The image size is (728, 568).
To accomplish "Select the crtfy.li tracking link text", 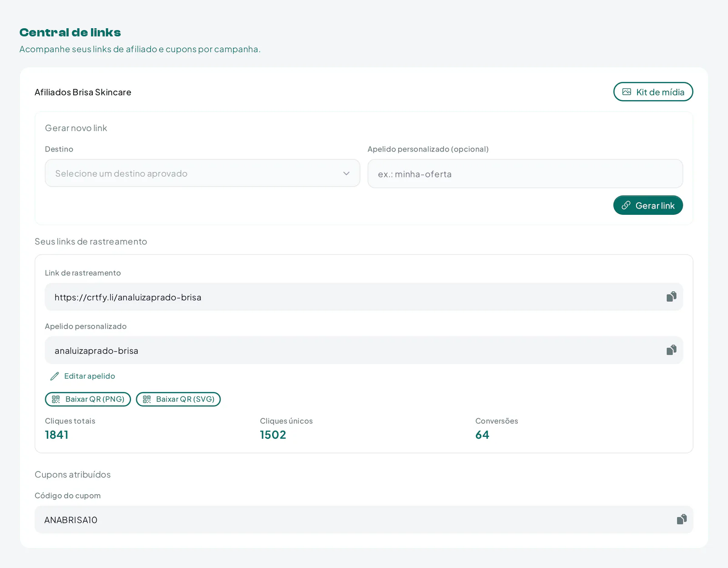I will (x=128, y=297).
